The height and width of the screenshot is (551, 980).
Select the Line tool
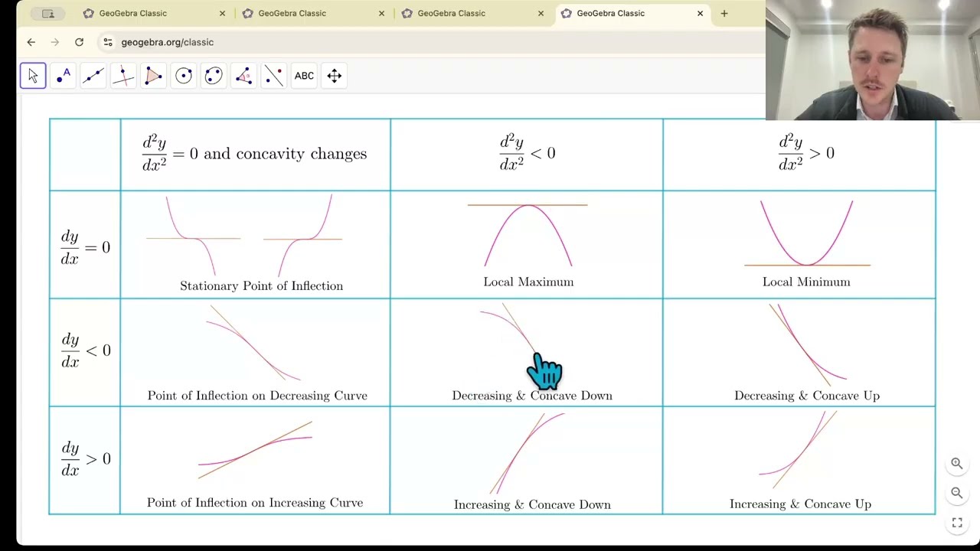click(93, 76)
